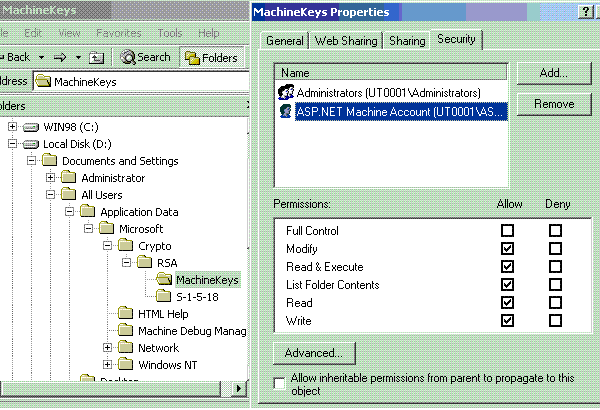Click the Up one level icon
The width and height of the screenshot is (600, 410).
pos(96,58)
